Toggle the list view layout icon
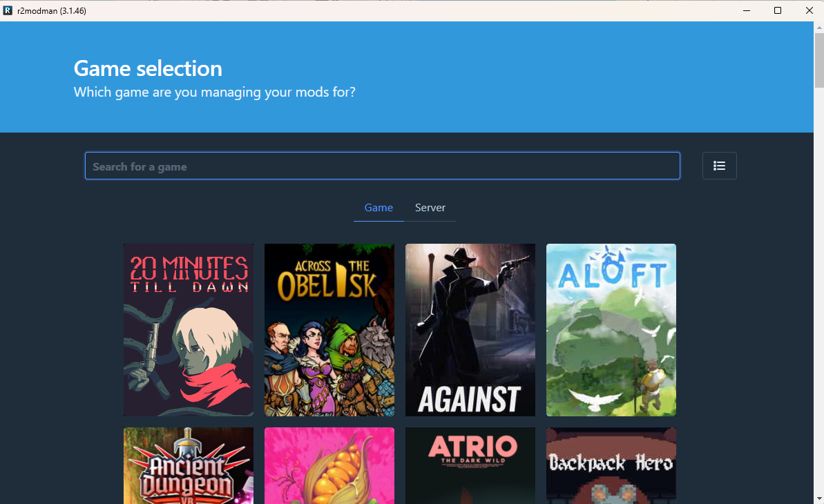824x504 pixels. 719,166
